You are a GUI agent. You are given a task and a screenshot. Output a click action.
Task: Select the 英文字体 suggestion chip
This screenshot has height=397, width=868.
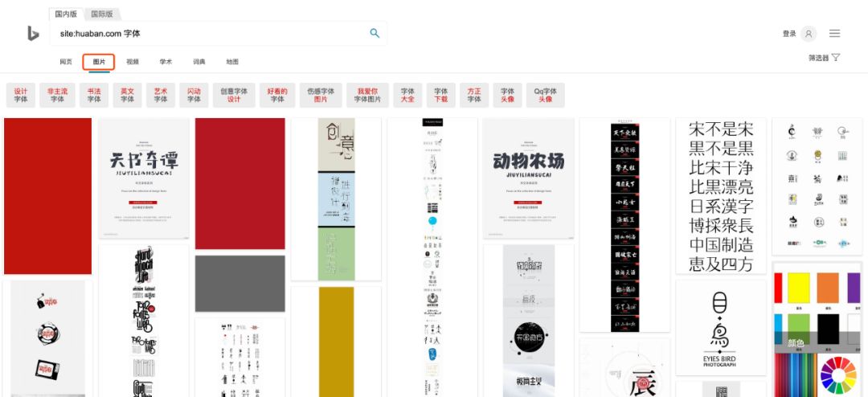pyautogui.click(x=127, y=96)
